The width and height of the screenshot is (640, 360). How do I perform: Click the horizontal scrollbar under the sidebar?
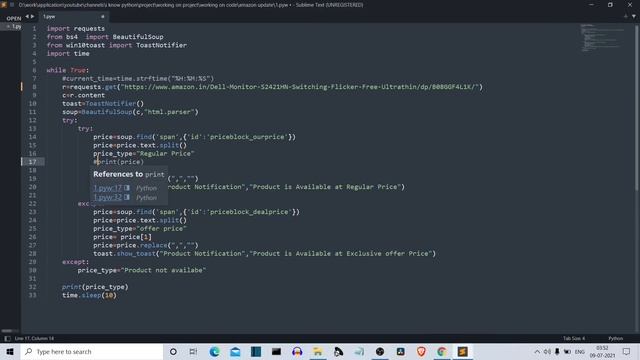(x=7, y=331)
